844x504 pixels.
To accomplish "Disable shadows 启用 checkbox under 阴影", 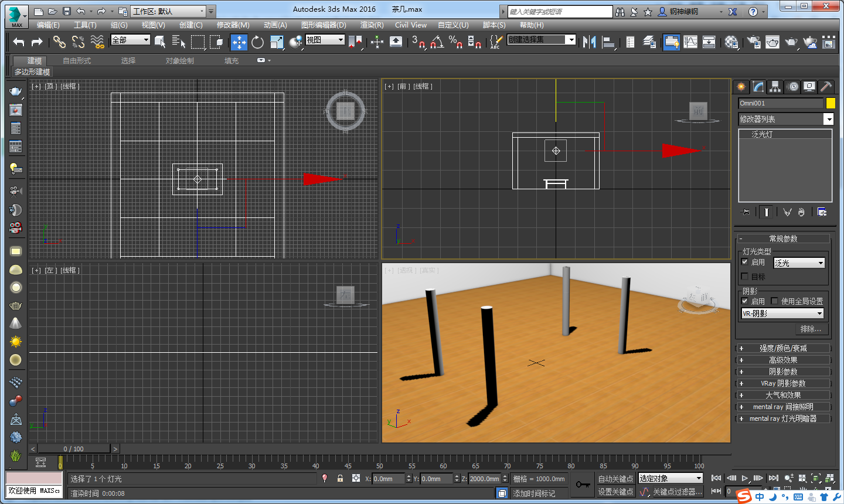I will [745, 301].
